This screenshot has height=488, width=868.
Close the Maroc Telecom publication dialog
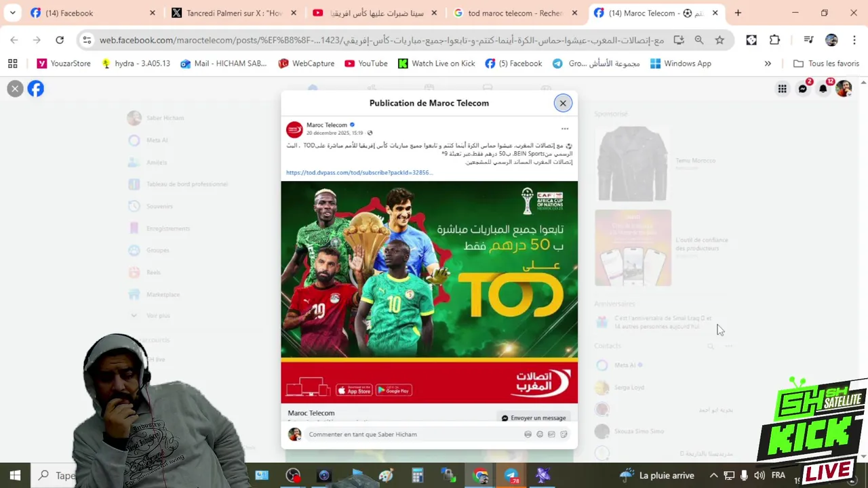563,103
